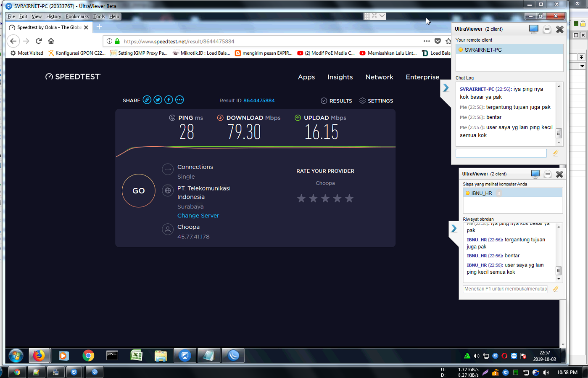This screenshot has width=588, height=378.
Task: Start a new test with GO button
Action: tap(139, 190)
